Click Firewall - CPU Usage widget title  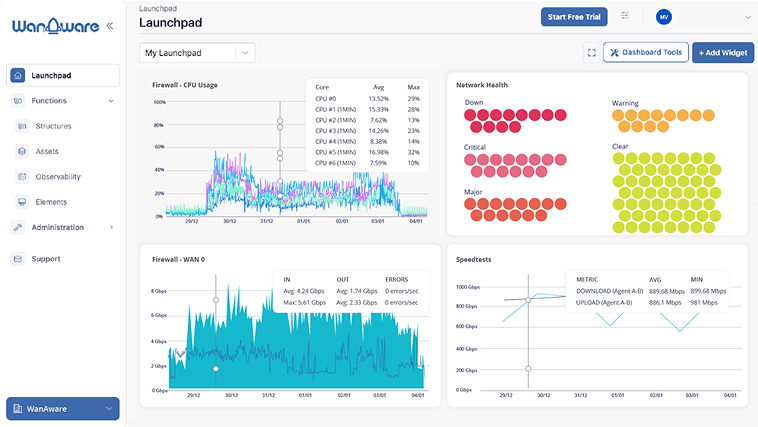click(x=185, y=85)
